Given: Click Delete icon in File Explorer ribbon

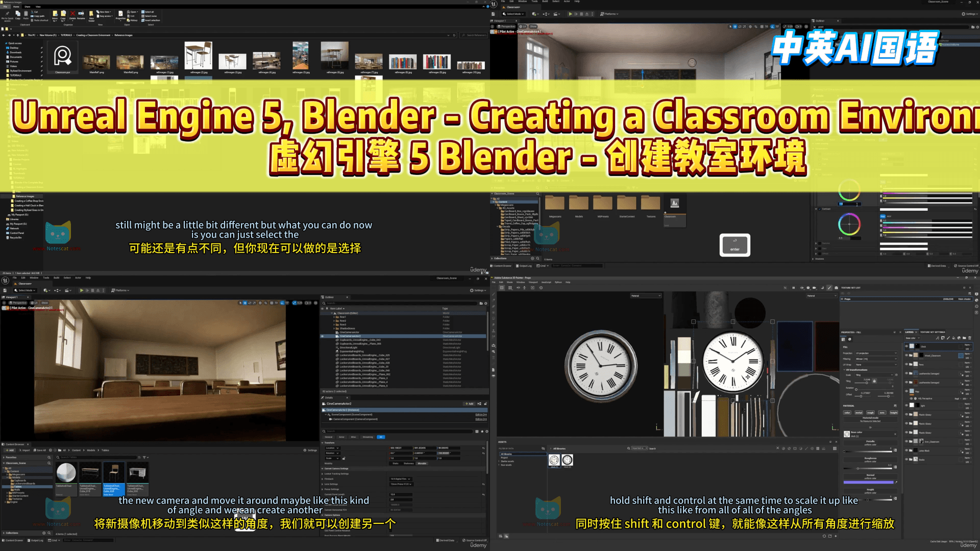Looking at the screenshot, I should tap(72, 15).
